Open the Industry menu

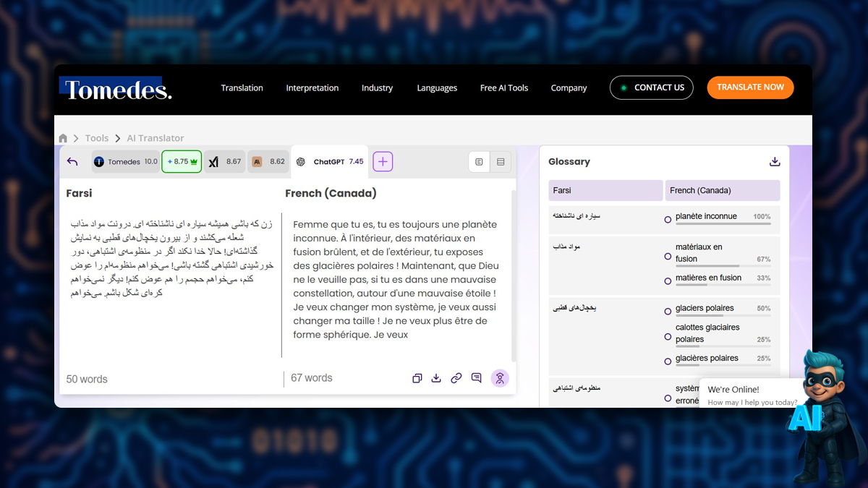click(378, 88)
